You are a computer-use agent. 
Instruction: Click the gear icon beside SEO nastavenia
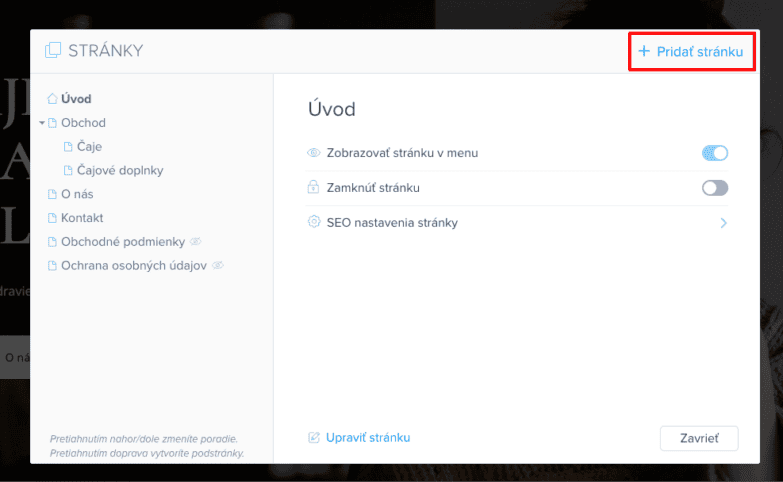click(314, 222)
